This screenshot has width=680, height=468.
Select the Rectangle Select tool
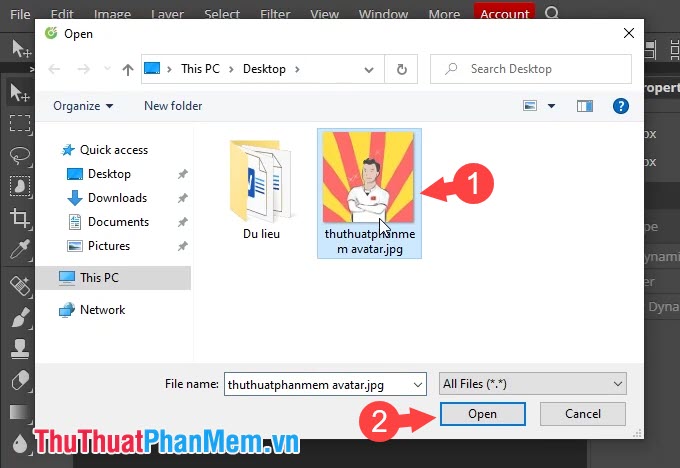[x=19, y=124]
